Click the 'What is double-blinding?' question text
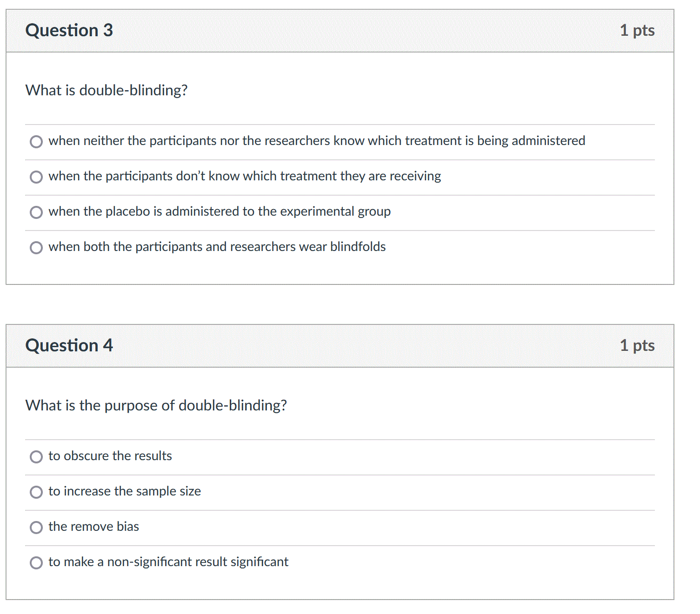The image size is (700, 614). point(107,90)
